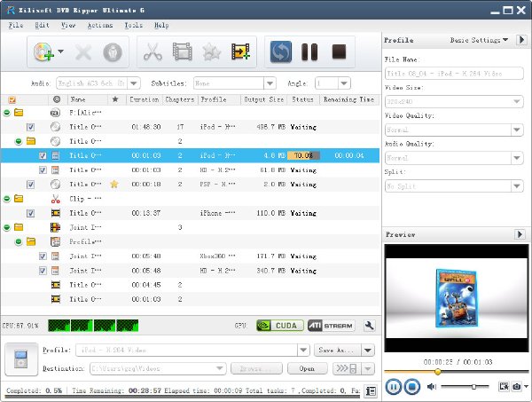The height and width of the screenshot is (402, 532).
Task: Pause the conversion with the toolbar pause
Action: click(x=309, y=52)
